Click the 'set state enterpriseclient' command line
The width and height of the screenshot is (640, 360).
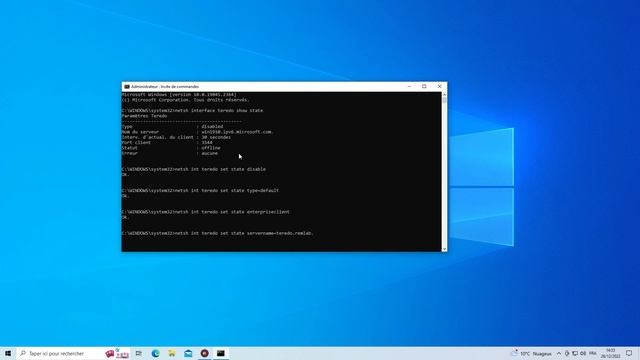coord(206,212)
